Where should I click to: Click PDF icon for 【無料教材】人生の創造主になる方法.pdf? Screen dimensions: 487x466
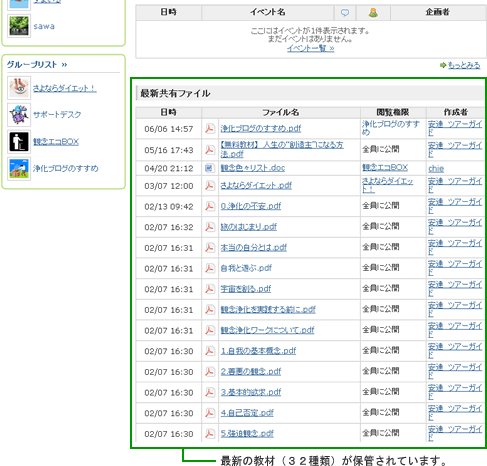click(210, 150)
